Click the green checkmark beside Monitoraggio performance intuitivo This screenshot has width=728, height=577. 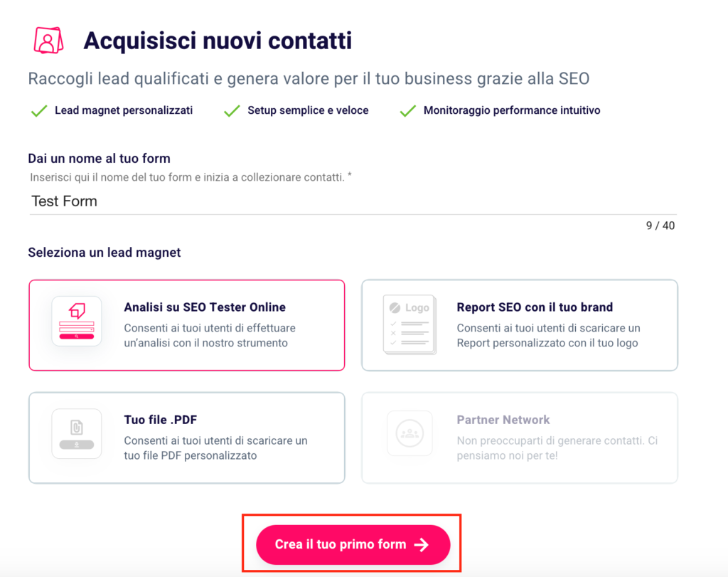click(x=407, y=111)
